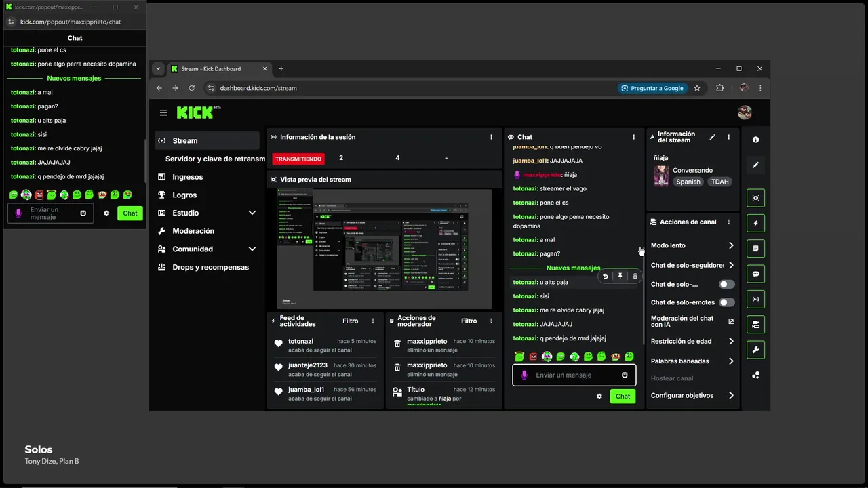Open Configurar objetivos settings
Image resolution: width=868 pixels, height=488 pixels.
[x=692, y=395]
